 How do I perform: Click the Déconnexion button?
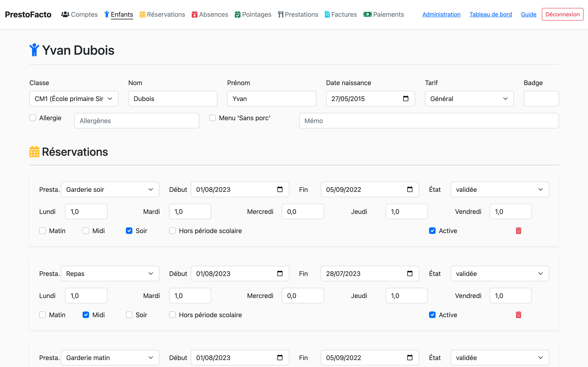point(562,14)
